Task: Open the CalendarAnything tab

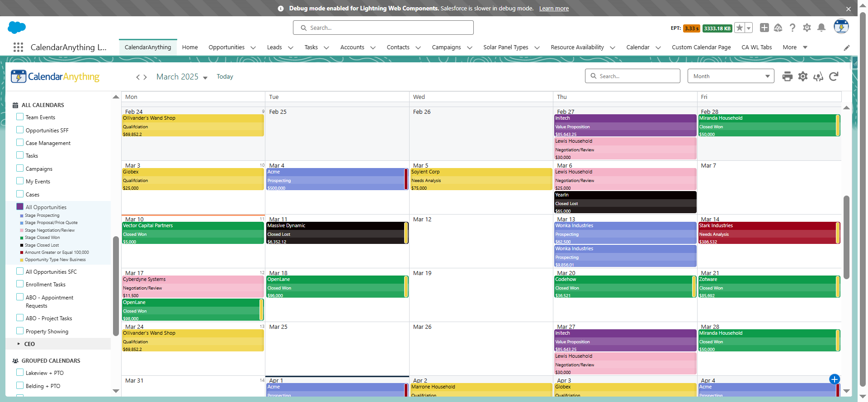Action: 148,47
